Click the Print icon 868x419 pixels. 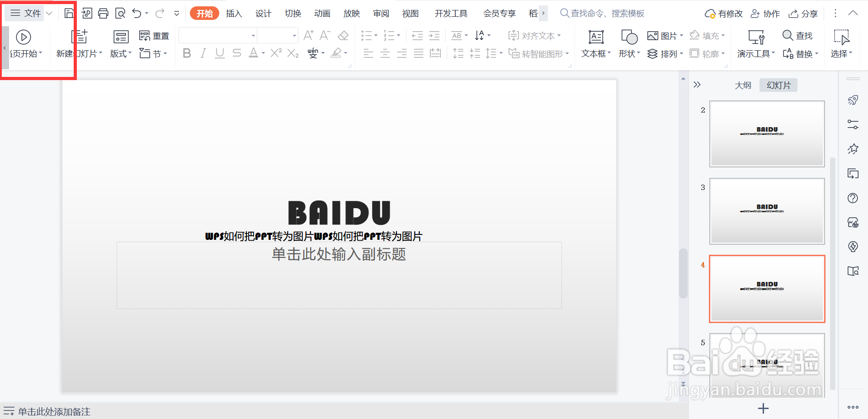click(x=103, y=13)
